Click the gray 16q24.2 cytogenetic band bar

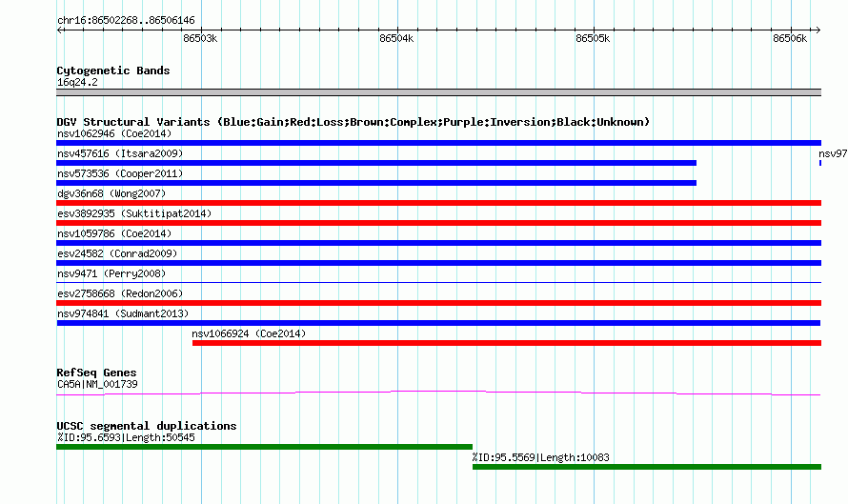438,92
